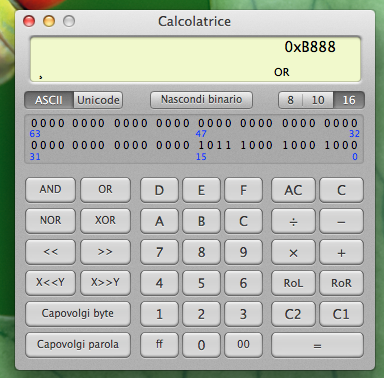
Task: Click the digit 1 key
Action: 159,314
